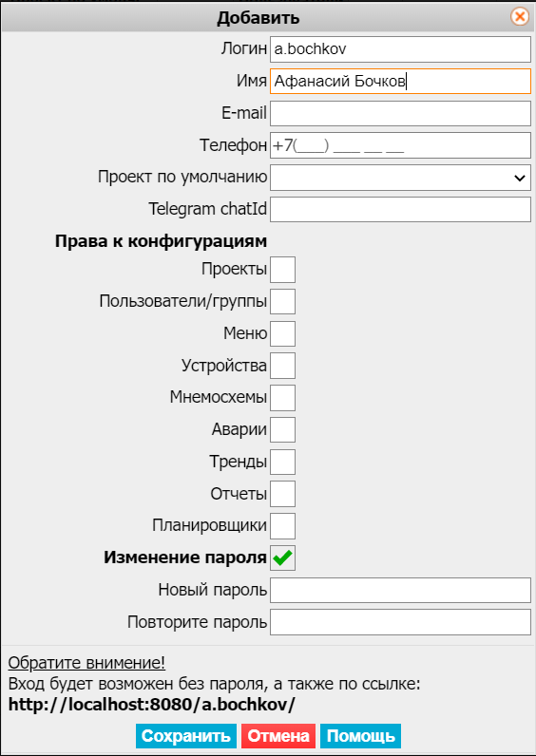Close the Добавить dialog with the orange X
536x756 pixels.
520,17
